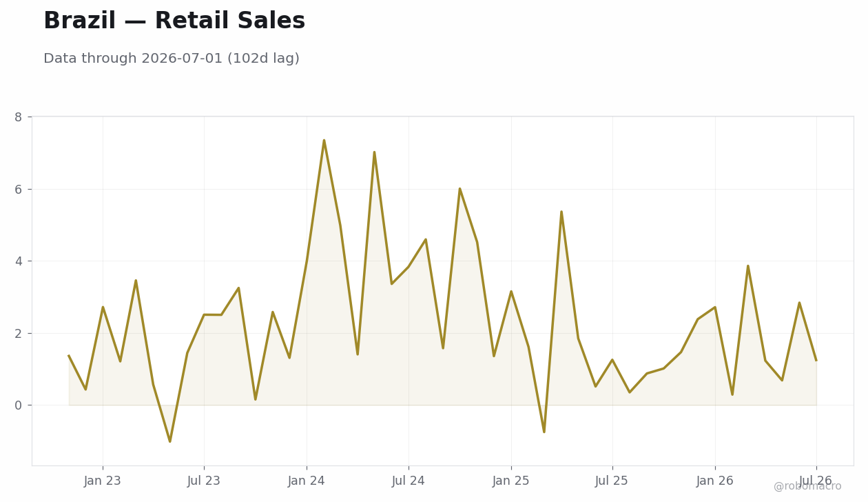Select the Jan 24 x-axis label
Viewport: 868px width, 502px height.
[307, 481]
